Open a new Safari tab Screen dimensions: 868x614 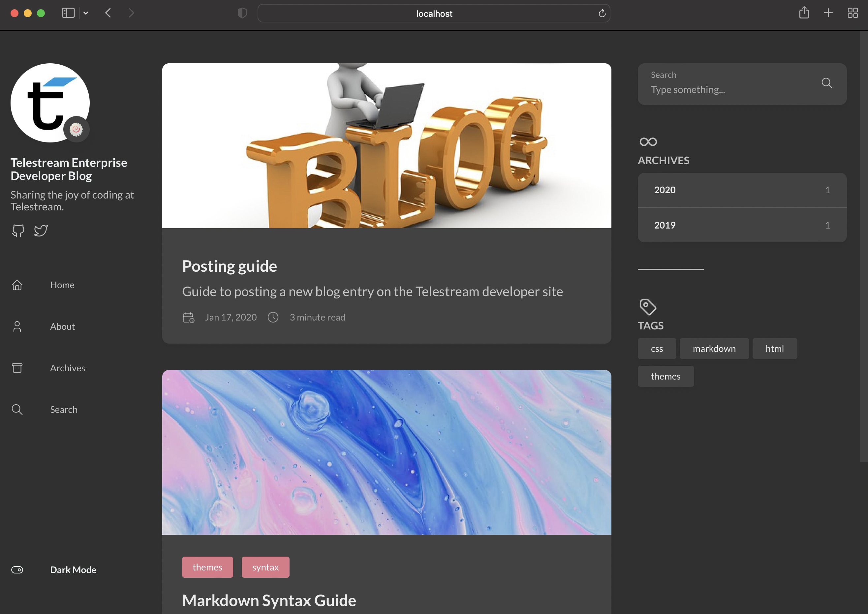(828, 13)
